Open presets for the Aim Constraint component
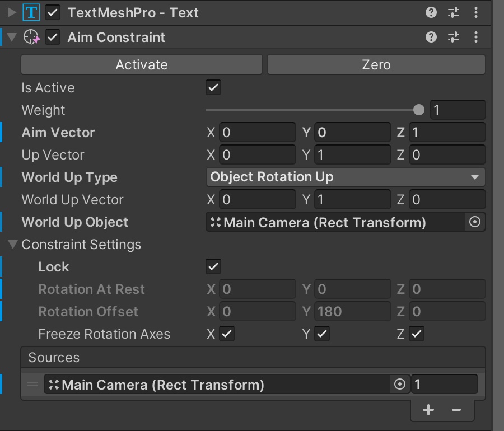504x431 pixels. pos(454,38)
